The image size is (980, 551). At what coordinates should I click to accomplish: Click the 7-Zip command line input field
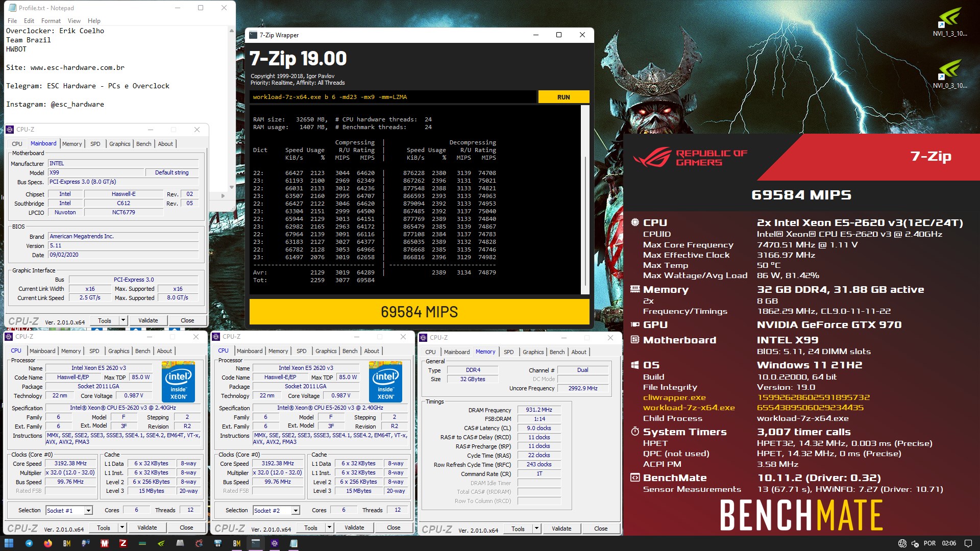pyautogui.click(x=393, y=97)
